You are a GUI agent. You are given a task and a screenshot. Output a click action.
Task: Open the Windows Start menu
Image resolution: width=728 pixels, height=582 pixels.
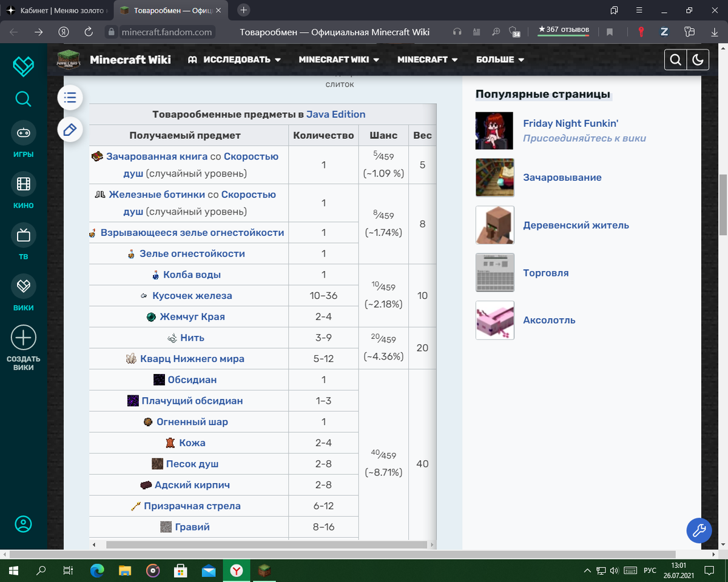point(13,570)
